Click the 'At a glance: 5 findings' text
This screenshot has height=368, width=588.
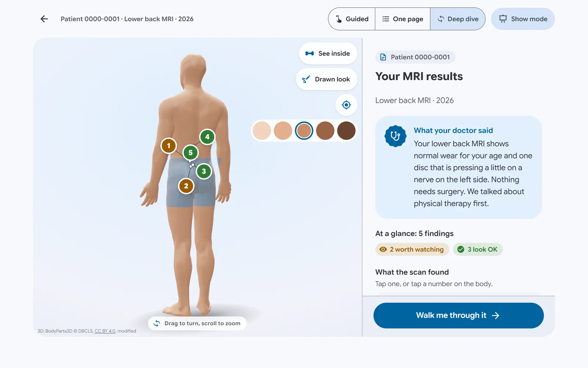(x=414, y=233)
